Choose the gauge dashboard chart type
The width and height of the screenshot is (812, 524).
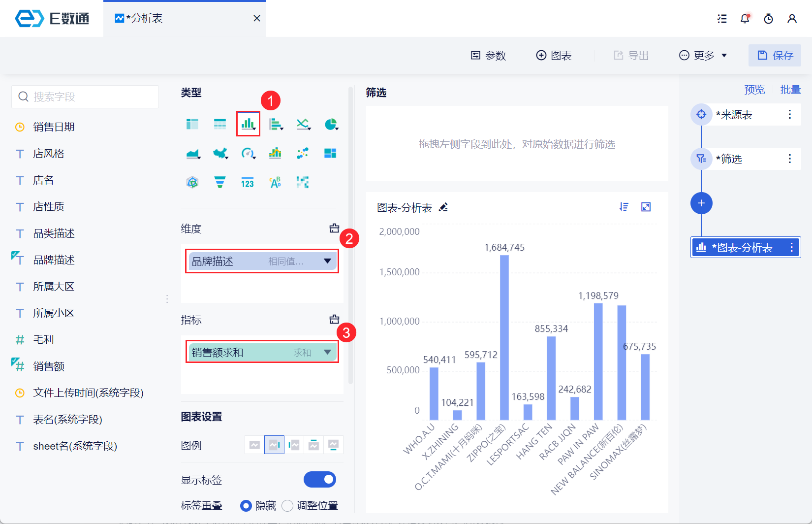click(x=249, y=154)
